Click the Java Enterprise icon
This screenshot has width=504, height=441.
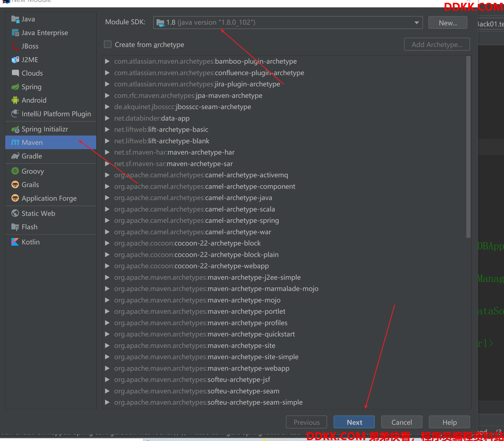pos(15,33)
